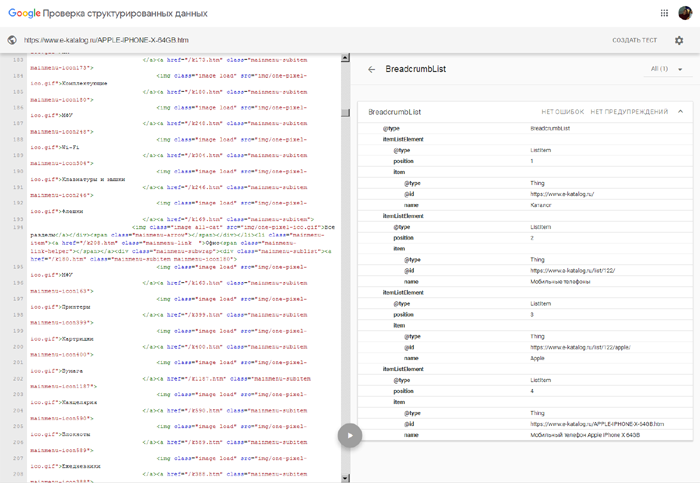Go back with the BreadcrumbList arrow
Image resolution: width=700 pixels, height=483 pixels.
pos(371,69)
